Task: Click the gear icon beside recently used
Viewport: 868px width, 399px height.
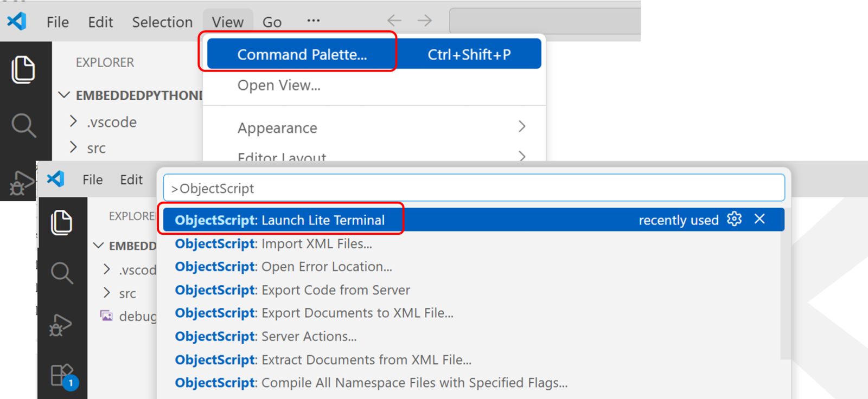Action: (734, 219)
